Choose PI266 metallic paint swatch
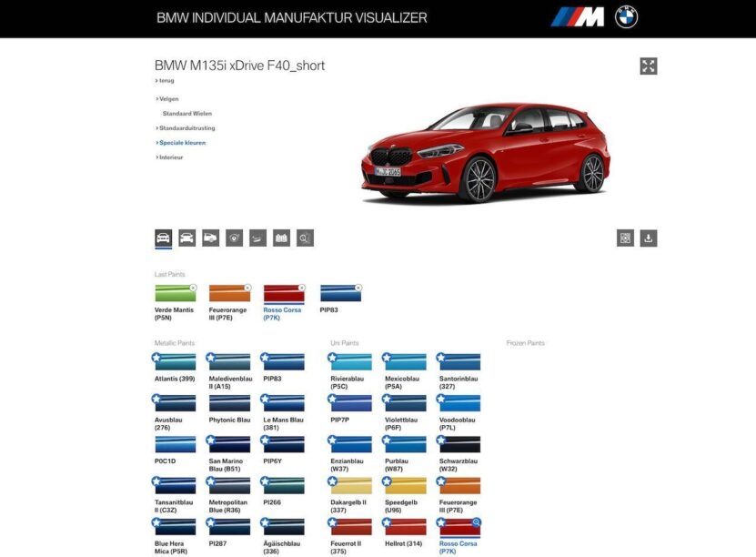Image resolution: width=756 pixels, height=557 pixels. click(x=285, y=485)
